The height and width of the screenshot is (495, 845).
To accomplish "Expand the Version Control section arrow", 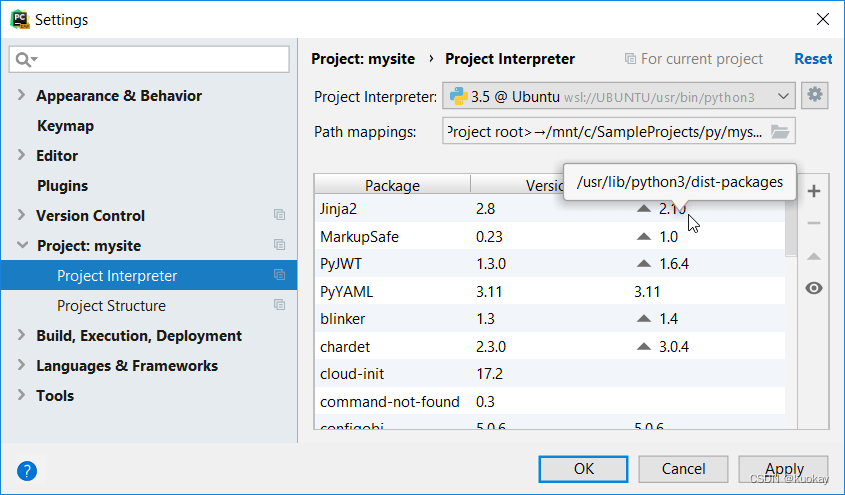I will (21, 215).
